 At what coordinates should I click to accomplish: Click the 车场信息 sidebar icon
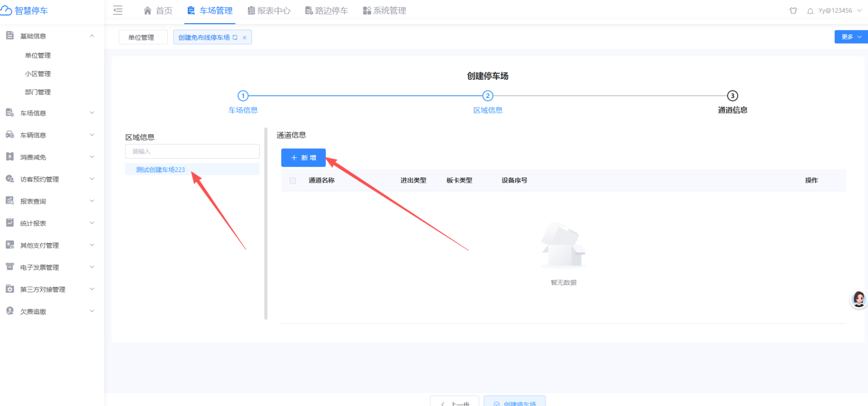pos(10,113)
